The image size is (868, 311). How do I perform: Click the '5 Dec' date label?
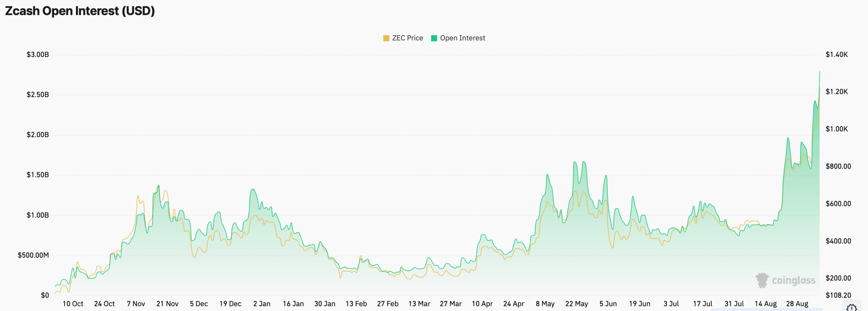[x=199, y=304]
